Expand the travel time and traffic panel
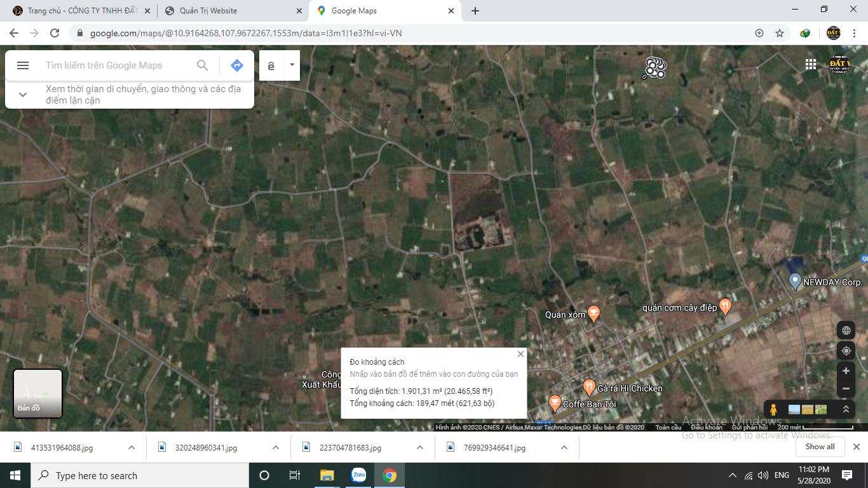Image resolution: width=868 pixels, height=488 pixels. [x=23, y=95]
